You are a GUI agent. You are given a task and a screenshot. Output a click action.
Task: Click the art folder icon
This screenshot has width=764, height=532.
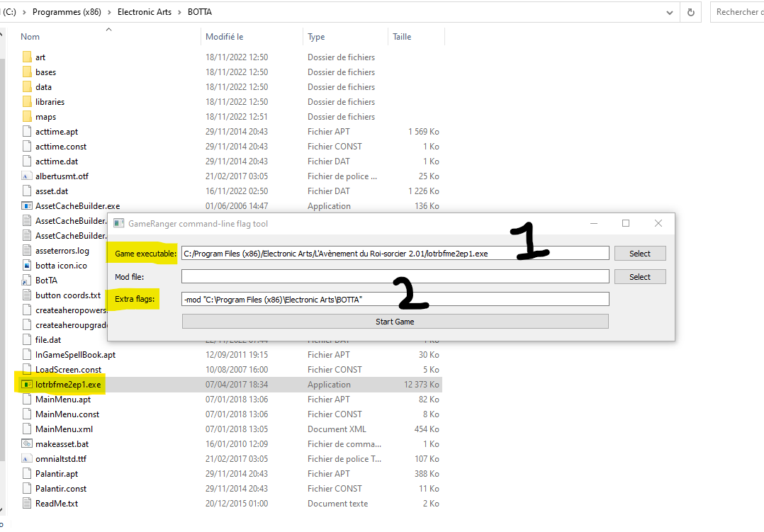[27, 57]
